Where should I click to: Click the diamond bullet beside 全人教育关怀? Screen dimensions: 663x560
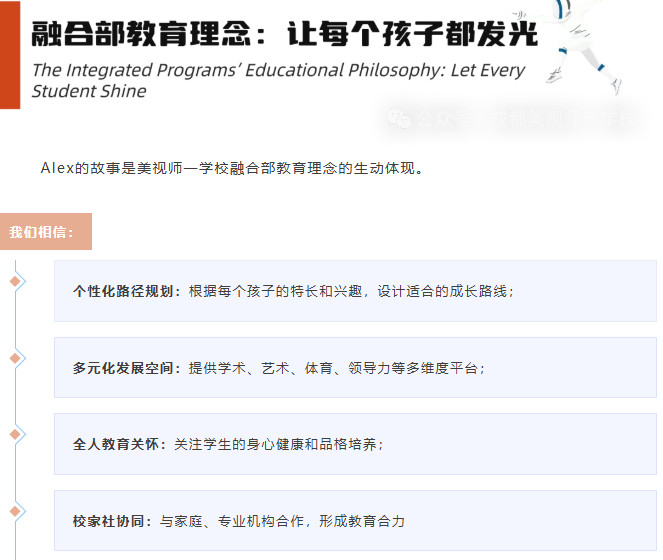[15, 433]
